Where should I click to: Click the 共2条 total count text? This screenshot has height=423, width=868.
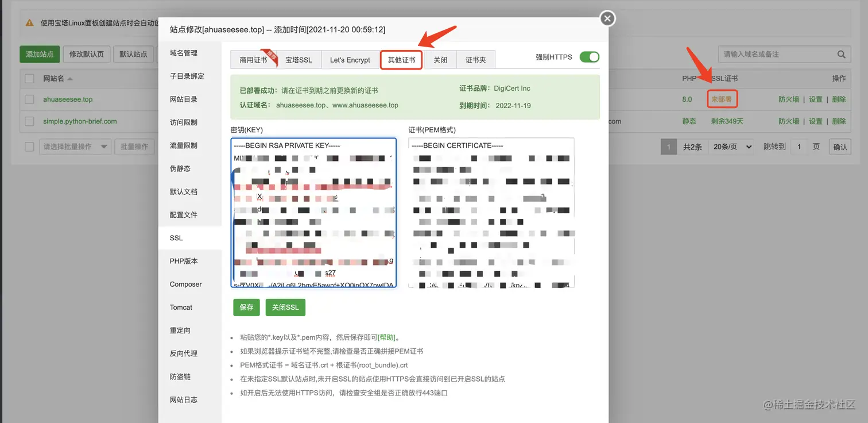coord(692,147)
